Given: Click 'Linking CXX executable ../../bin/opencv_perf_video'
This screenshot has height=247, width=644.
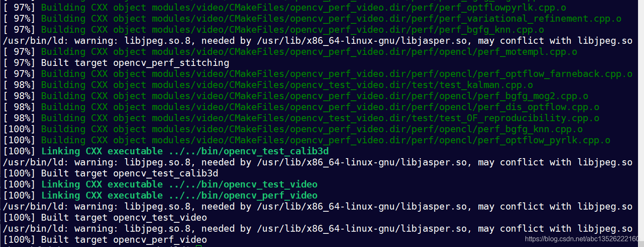Looking at the screenshot, I should [179, 195].
